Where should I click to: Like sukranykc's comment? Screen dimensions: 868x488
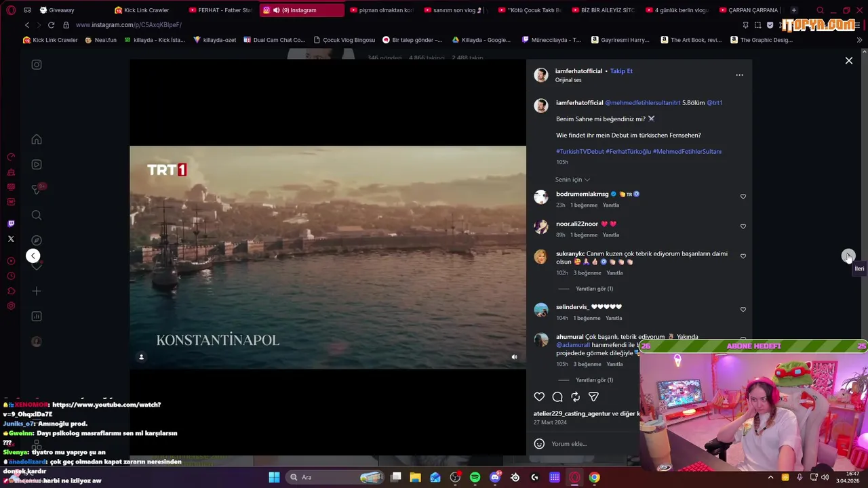coord(743,256)
